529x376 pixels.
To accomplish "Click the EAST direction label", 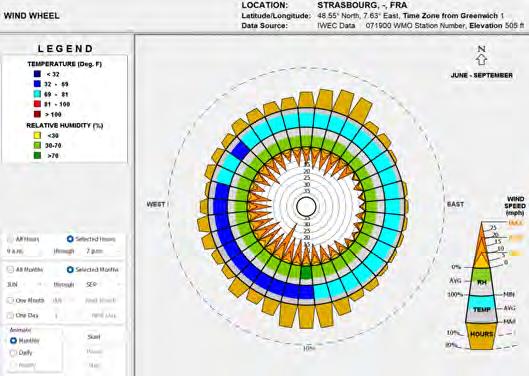I will coord(455,204).
